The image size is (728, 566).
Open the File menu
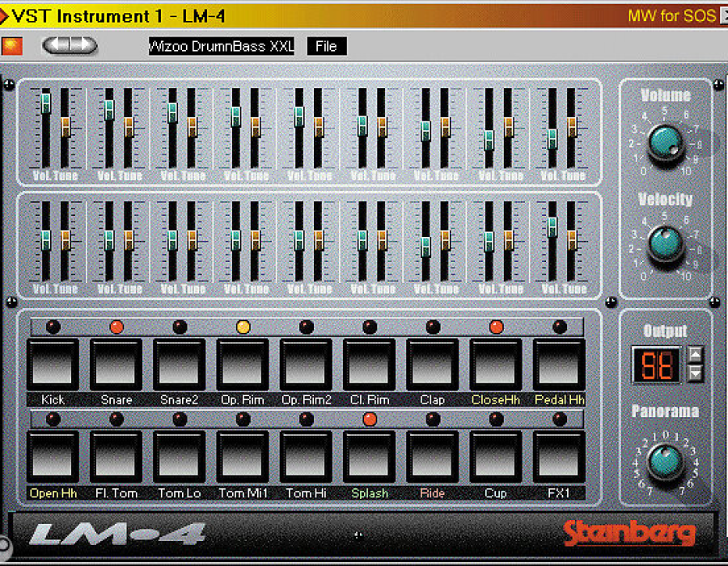327,46
